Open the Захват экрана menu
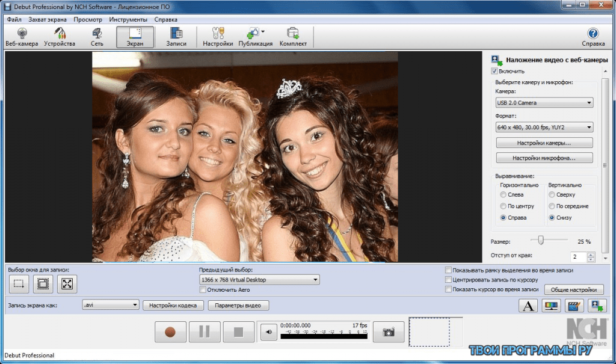 (48, 19)
